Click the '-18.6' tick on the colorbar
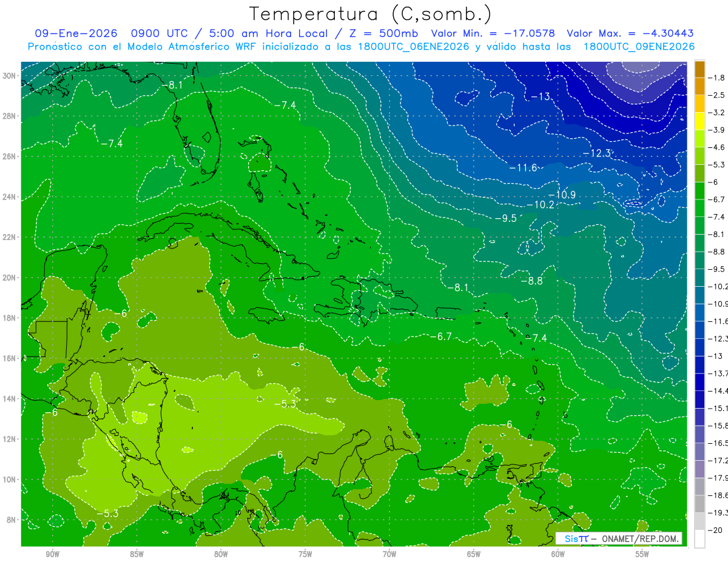Image resolution: width=728 pixels, height=562 pixels. [716, 495]
